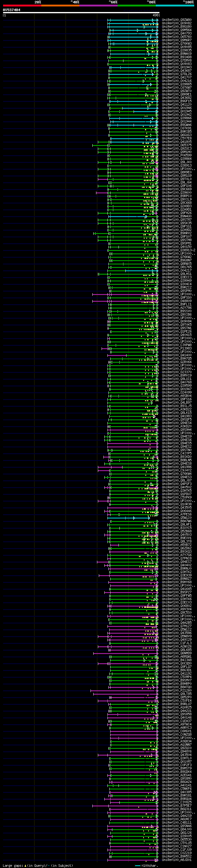Select the UniRef100_Q9S9A4 label
Viewport: 197px width, 868px height.
click(176, 430)
